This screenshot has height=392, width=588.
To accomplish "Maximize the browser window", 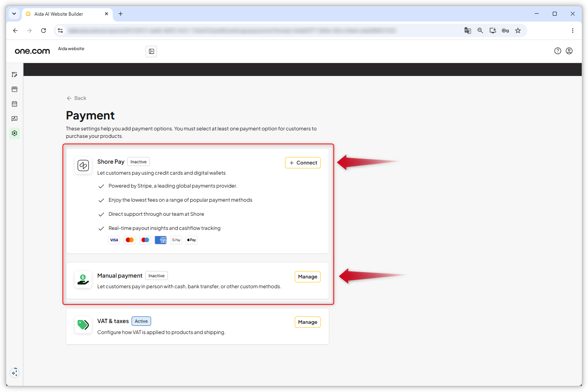I will (555, 14).
